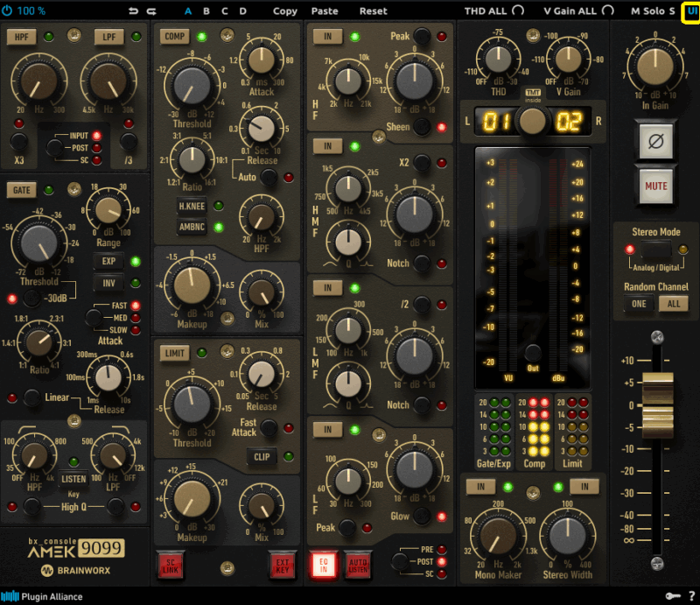Toggle the GATE button
This screenshot has height=605, width=700.
coord(21,190)
